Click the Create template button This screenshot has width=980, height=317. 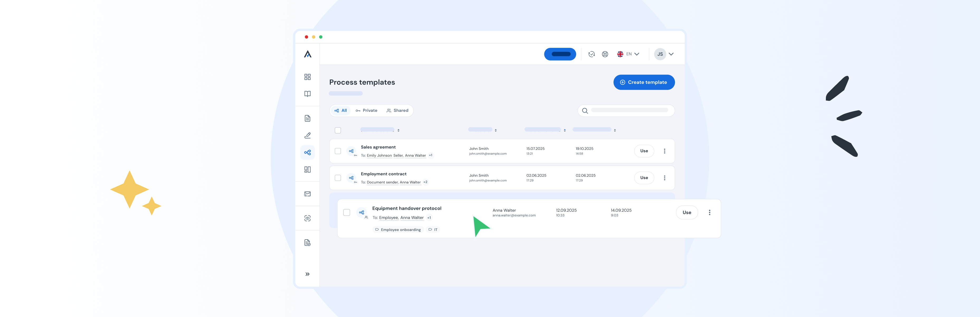[644, 82]
